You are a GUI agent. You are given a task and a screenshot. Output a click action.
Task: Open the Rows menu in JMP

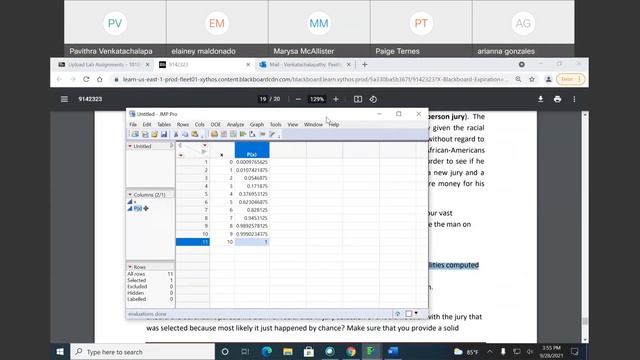182,124
